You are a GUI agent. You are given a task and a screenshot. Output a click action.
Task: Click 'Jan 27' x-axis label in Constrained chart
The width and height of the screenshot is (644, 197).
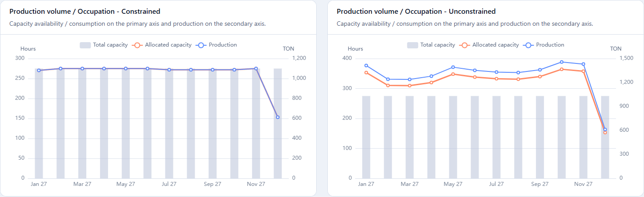[x=39, y=184]
